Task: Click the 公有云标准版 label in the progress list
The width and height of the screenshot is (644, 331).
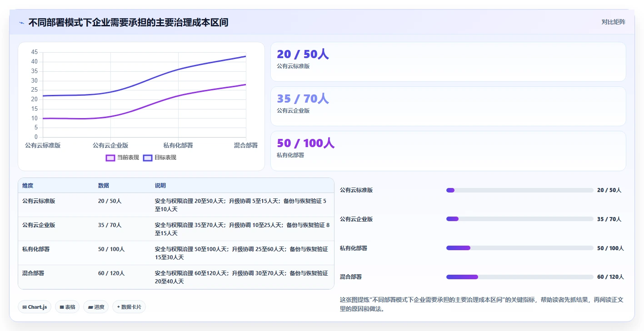Action: pos(356,190)
